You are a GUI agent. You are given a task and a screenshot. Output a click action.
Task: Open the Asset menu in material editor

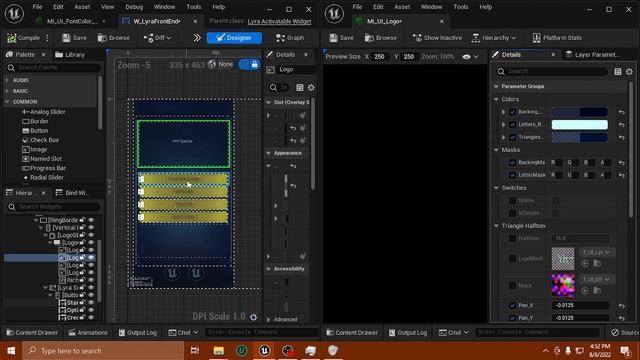402,7
